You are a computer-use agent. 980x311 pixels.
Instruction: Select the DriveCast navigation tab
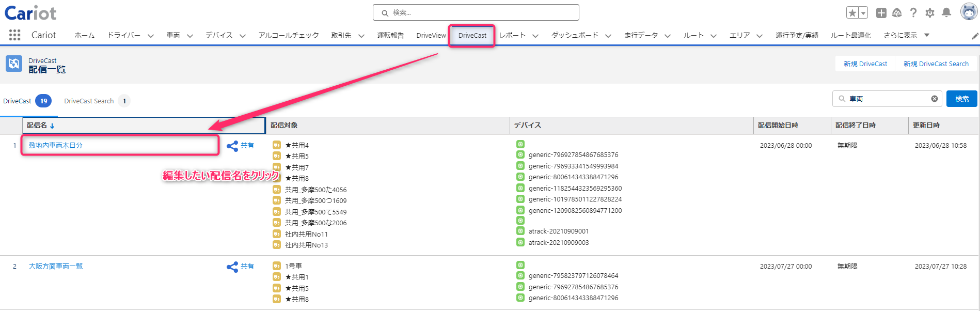point(472,35)
